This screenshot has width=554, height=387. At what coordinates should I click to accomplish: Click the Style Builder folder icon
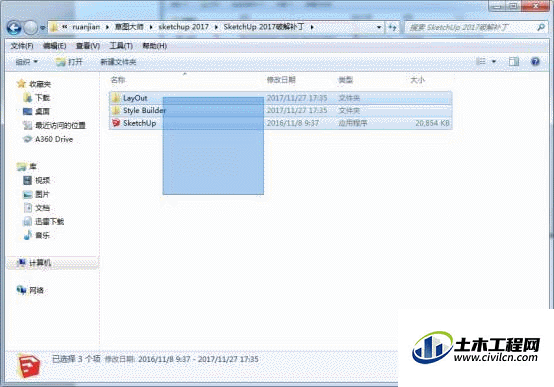116,111
